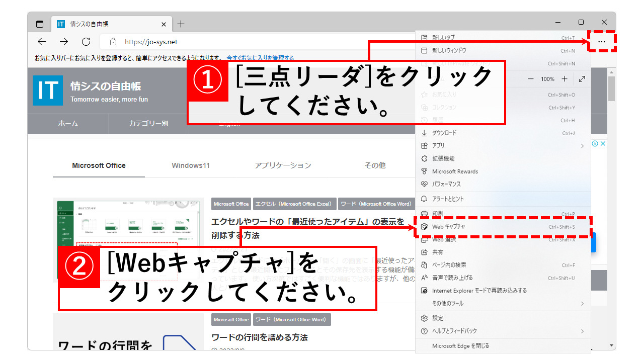Switch to the Windows11 category tab
Image resolution: width=644 pixels, height=362 pixels.
click(x=190, y=165)
